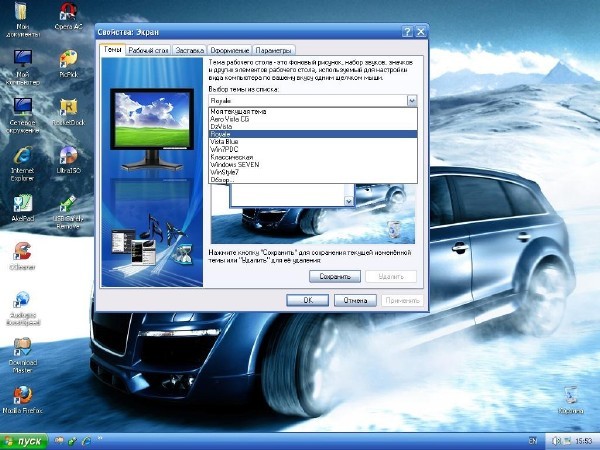
Task: Choose the WinStyle7 theme
Action: click(313, 172)
